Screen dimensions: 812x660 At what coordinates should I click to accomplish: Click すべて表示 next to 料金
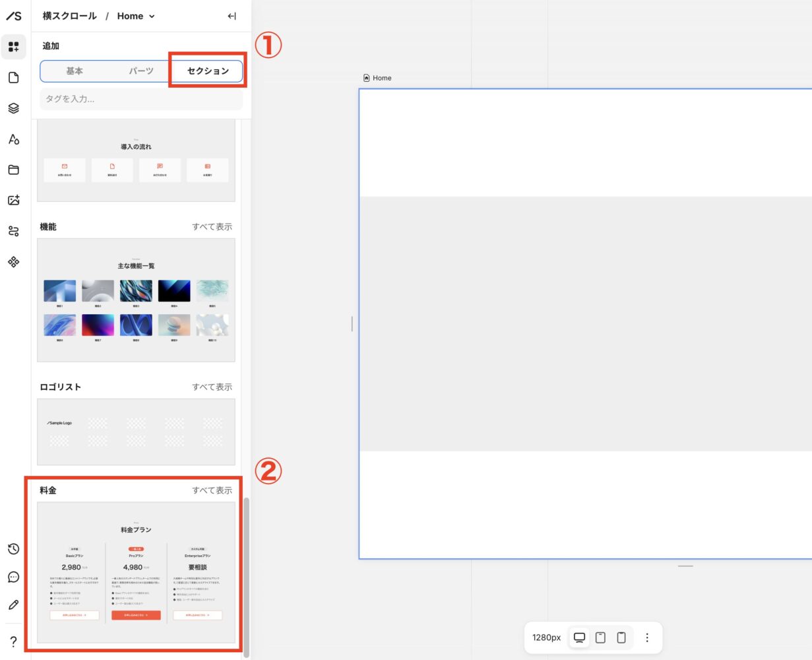pos(212,490)
